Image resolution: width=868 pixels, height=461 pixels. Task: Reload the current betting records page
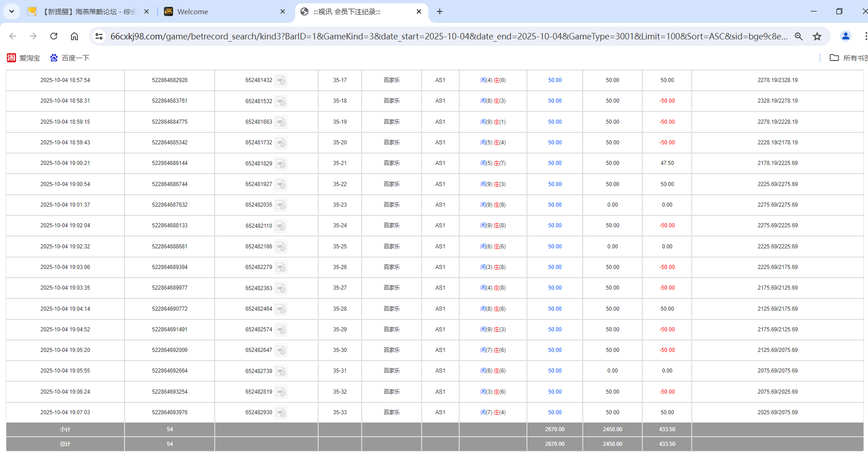54,36
